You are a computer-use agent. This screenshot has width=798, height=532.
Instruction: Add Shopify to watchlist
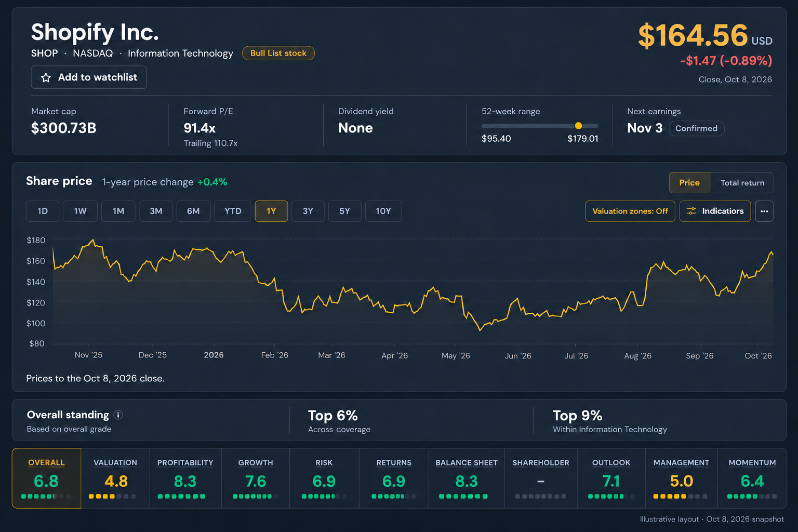[89, 77]
